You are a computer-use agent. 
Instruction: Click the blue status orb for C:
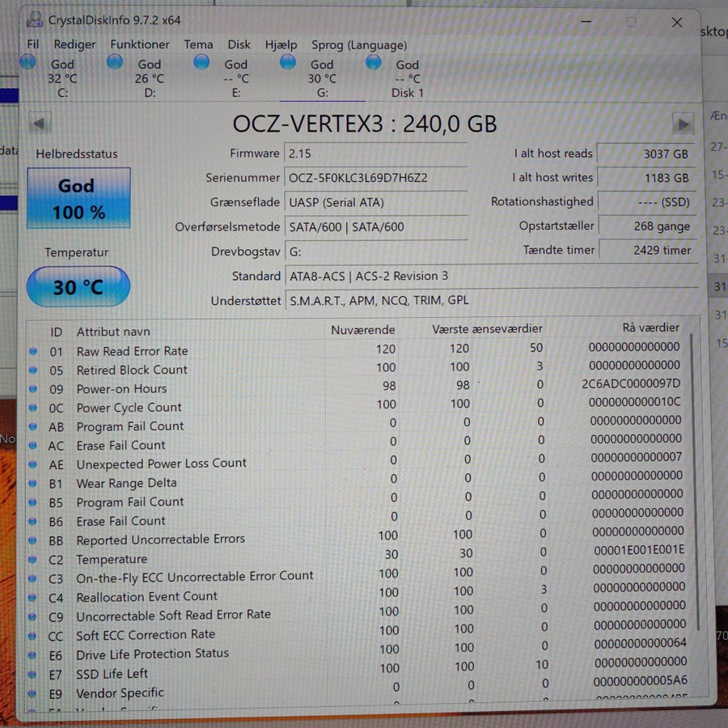[x=28, y=61]
